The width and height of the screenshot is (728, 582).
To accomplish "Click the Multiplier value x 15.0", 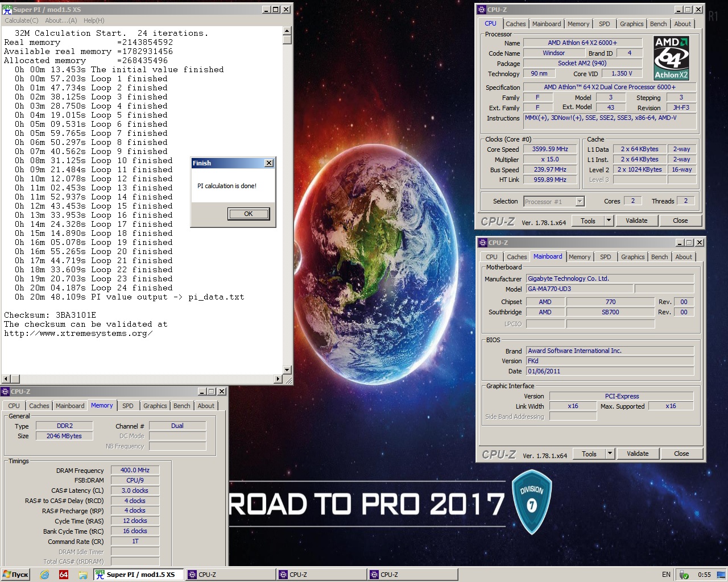I will (x=550, y=160).
